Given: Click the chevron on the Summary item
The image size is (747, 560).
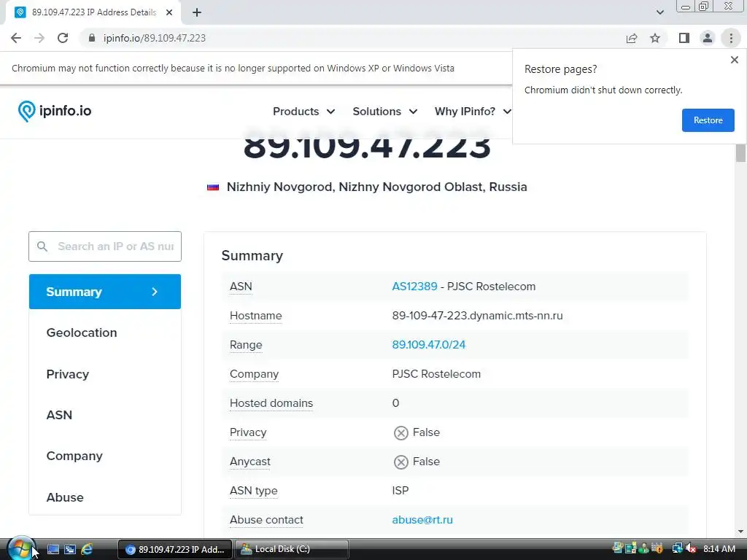Looking at the screenshot, I should coord(155,292).
